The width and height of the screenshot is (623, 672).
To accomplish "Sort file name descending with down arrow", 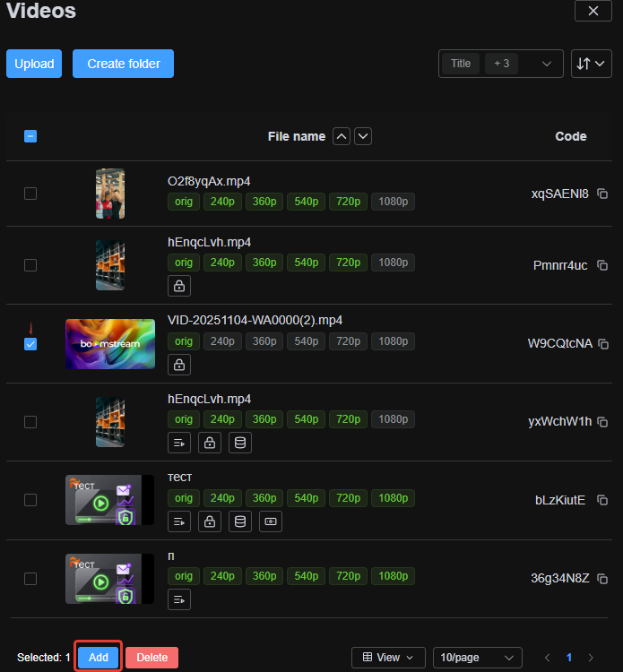I will [363, 136].
